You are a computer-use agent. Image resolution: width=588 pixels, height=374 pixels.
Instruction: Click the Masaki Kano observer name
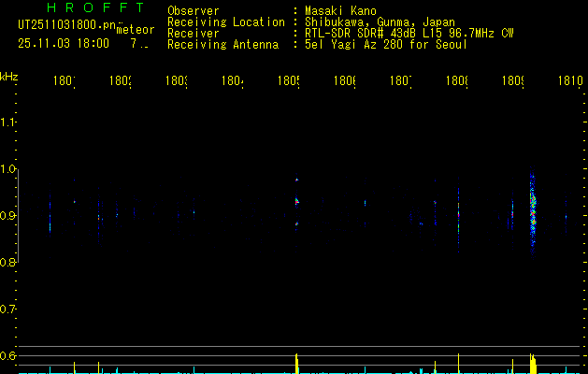340,11
